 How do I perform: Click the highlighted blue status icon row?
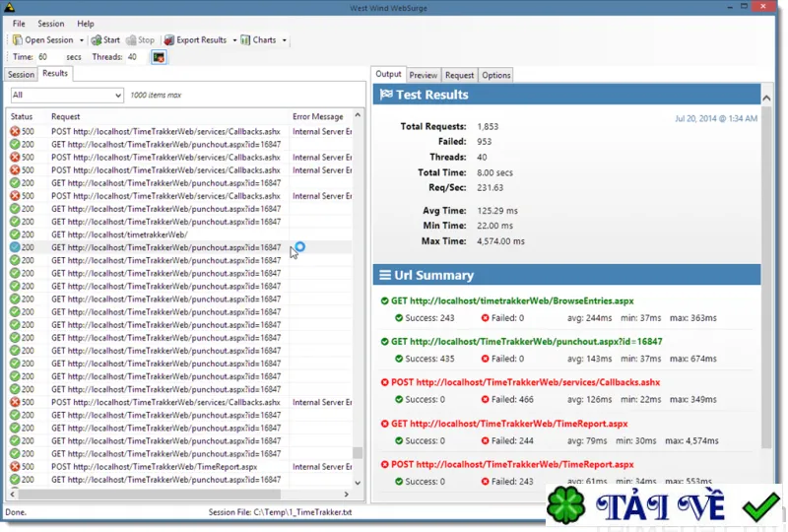(15, 247)
